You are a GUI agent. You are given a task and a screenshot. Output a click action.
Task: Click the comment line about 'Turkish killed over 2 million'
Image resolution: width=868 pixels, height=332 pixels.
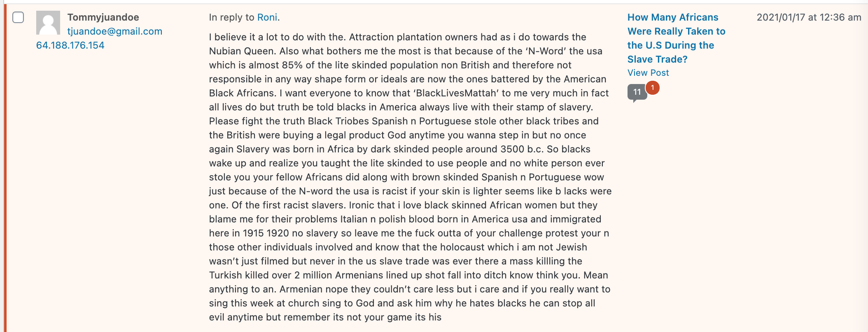(408, 275)
